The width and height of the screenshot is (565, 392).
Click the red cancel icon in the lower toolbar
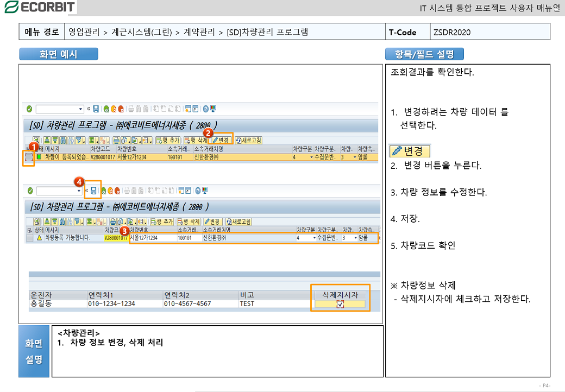coord(117,191)
